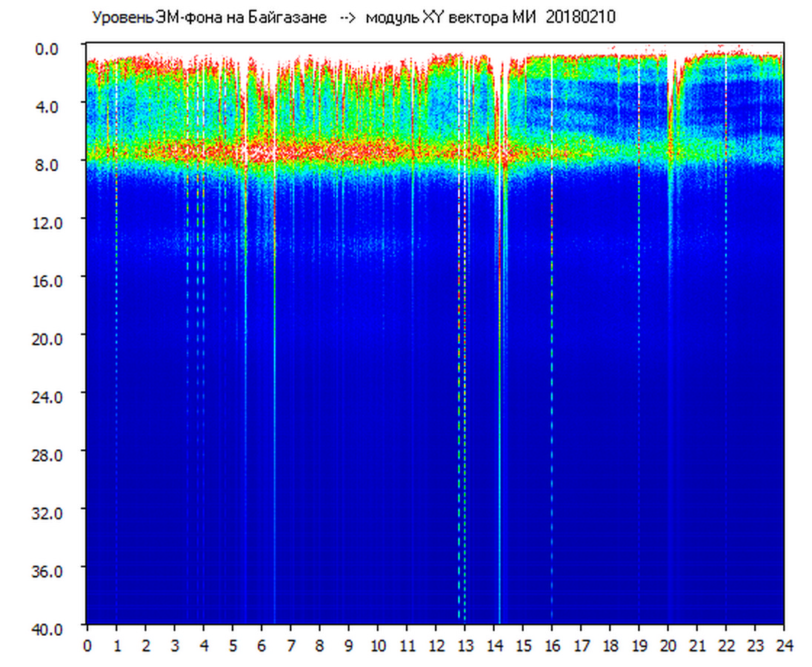Click hour "3" on the time axis
Screen dimensions: 812x667
pyautogui.click(x=174, y=646)
